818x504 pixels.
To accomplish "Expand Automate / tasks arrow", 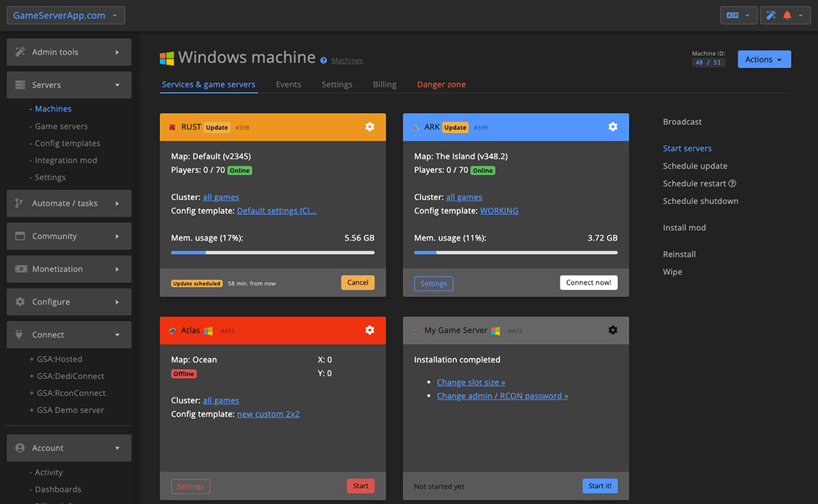I will 117,203.
